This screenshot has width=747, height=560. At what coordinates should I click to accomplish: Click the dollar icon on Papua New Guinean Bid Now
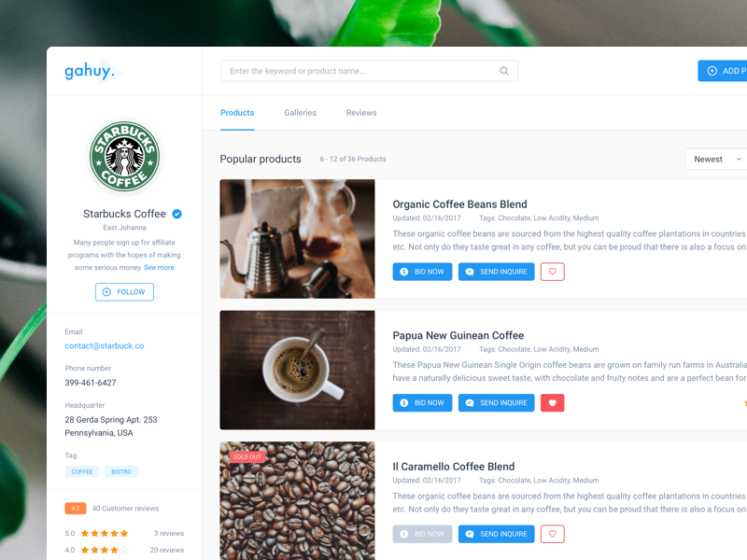(x=404, y=403)
